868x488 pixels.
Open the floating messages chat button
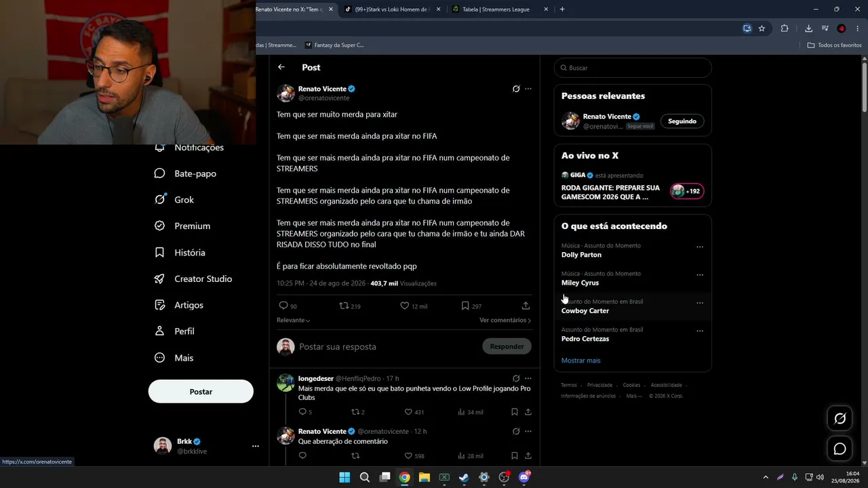(x=840, y=449)
